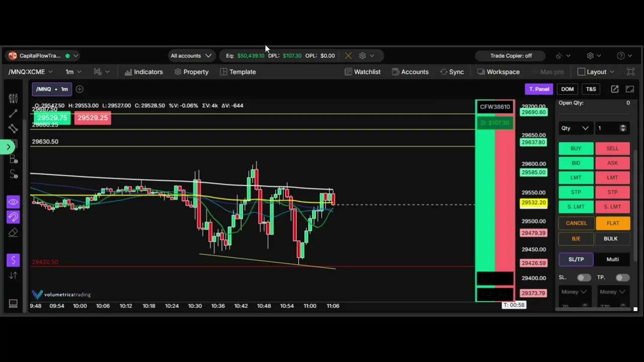This screenshot has height=362, width=644.
Task: Open the theme/moon dropdown in top bar
Action: pos(563,56)
